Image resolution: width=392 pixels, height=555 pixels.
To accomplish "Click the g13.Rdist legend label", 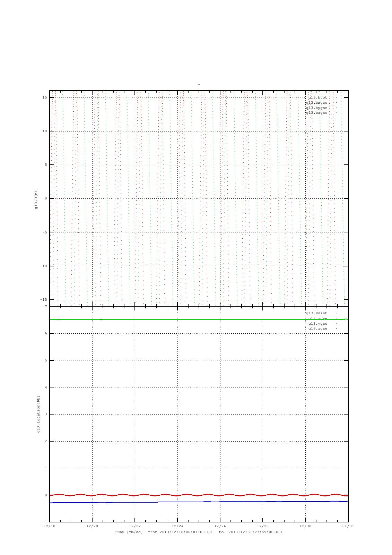I will point(316,313).
